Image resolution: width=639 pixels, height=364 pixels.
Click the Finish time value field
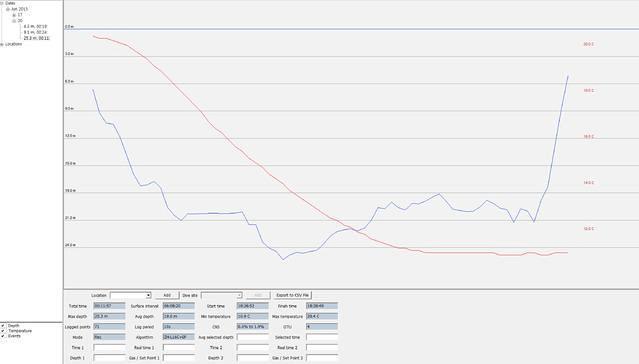322,306
